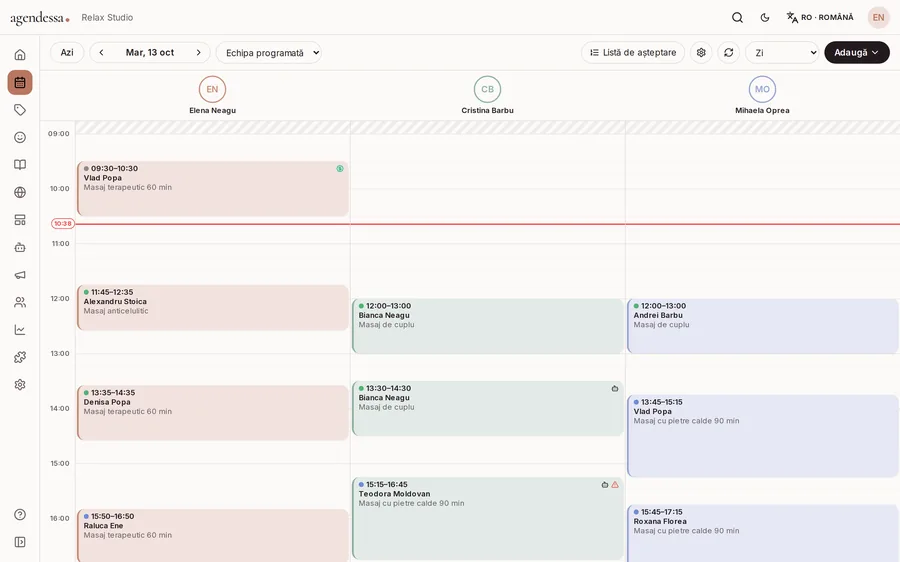Open Alexandru Stoica 11:45–12:35 appointment
The height and width of the screenshot is (562, 900).
click(x=213, y=308)
